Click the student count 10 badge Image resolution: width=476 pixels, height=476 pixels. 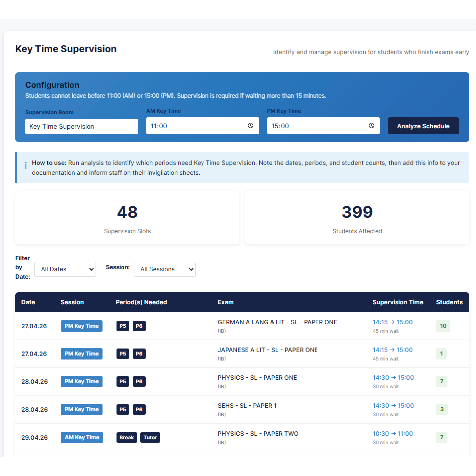pos(443,326)
